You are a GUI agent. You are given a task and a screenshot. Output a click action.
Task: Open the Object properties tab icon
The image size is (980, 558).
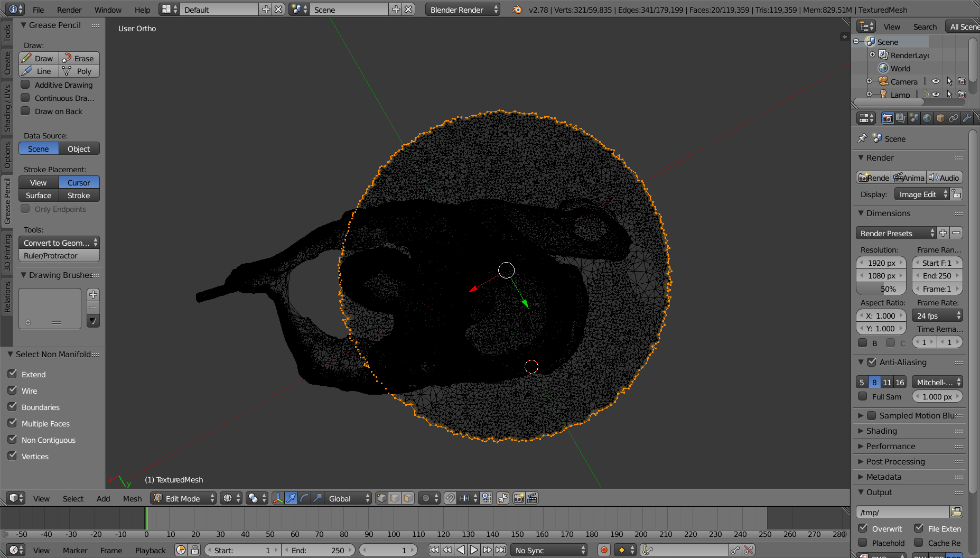940,118
